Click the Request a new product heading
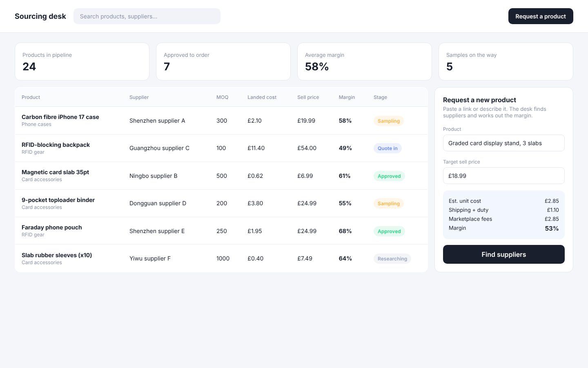 click(479, 100)
